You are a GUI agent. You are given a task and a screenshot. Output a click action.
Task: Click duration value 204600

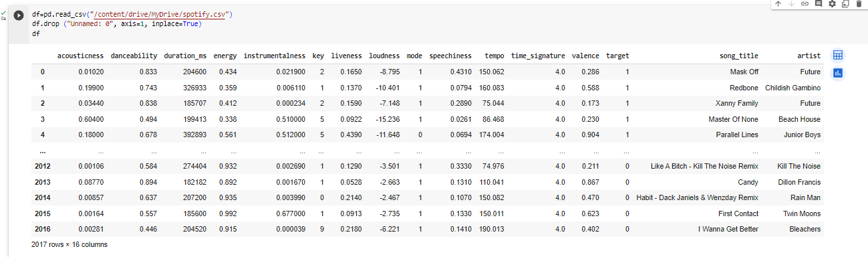click(194, 72)
